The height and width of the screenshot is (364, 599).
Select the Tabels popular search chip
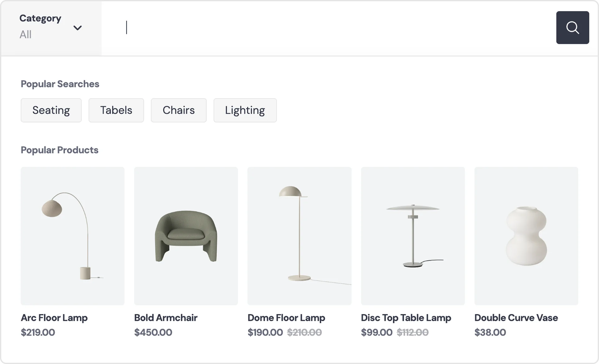point(116,110)
